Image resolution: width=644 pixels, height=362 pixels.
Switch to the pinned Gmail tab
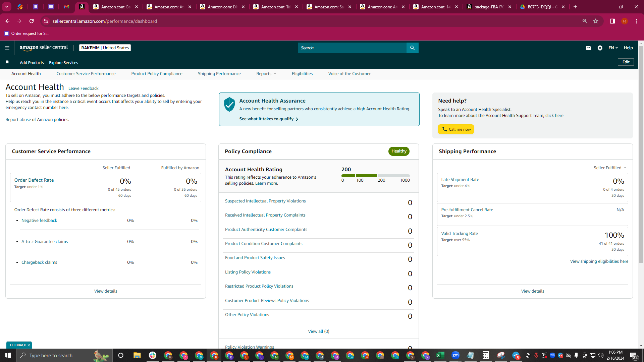pyautogui.click(x=66, y=7)
